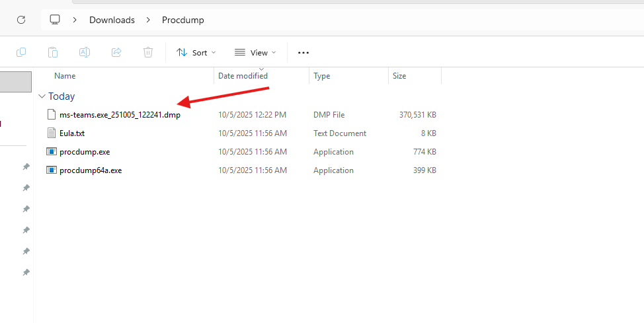644x323 pixels.
Task: Click the Copy icon in the toolbar
Action: [x=21, y=52]
